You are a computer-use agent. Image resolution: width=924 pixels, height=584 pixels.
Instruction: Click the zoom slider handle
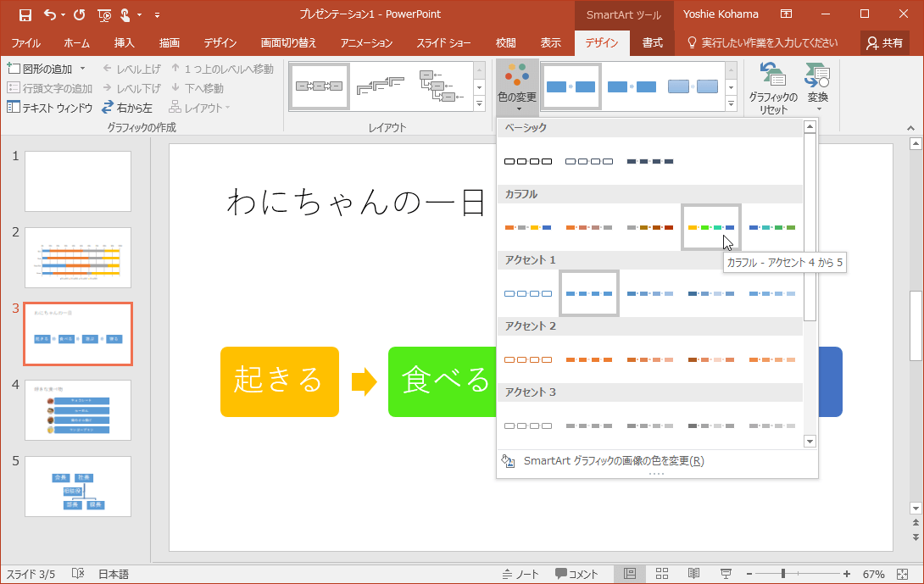click(783, 574)
